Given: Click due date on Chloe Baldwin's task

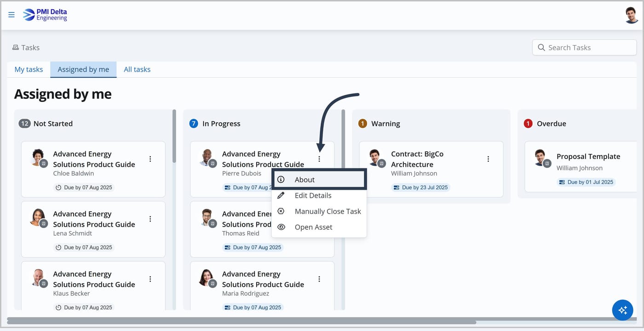Looking at the screenshot, I should [x=84, y=188].
